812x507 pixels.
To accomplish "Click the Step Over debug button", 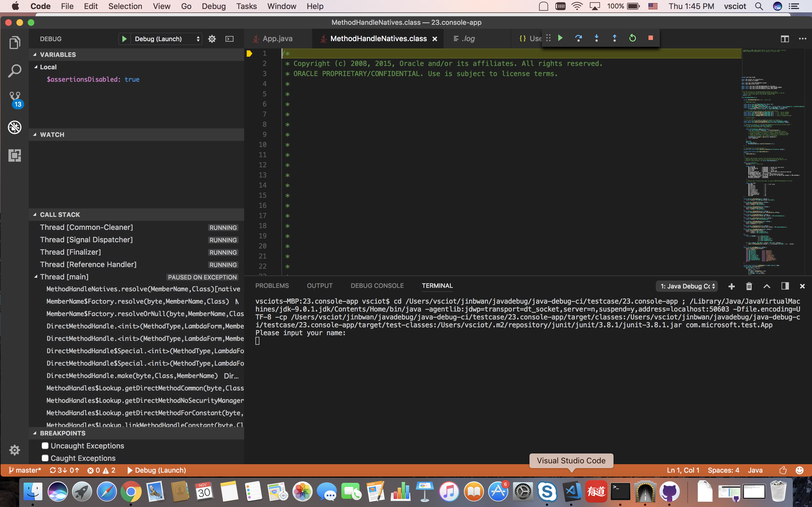I will click(x=578, y=38).
